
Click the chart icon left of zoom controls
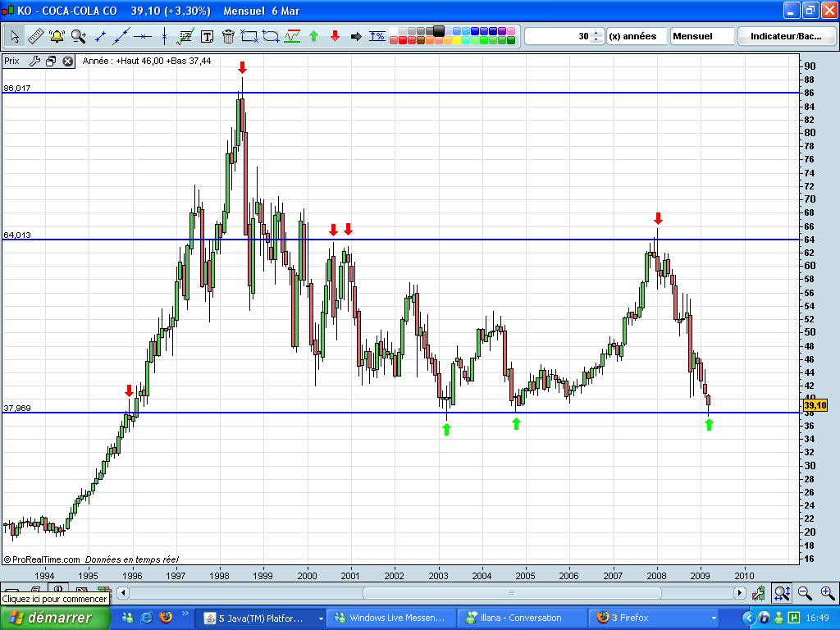(759, 592)
